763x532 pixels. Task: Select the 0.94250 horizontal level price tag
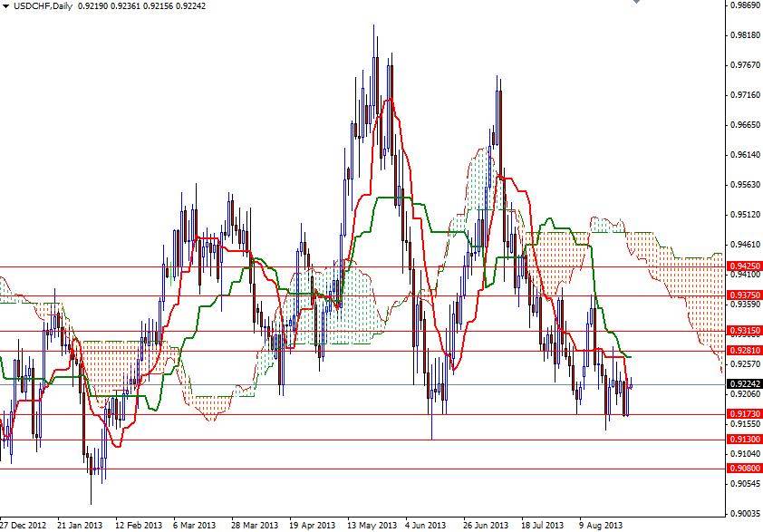pos(744,266)
